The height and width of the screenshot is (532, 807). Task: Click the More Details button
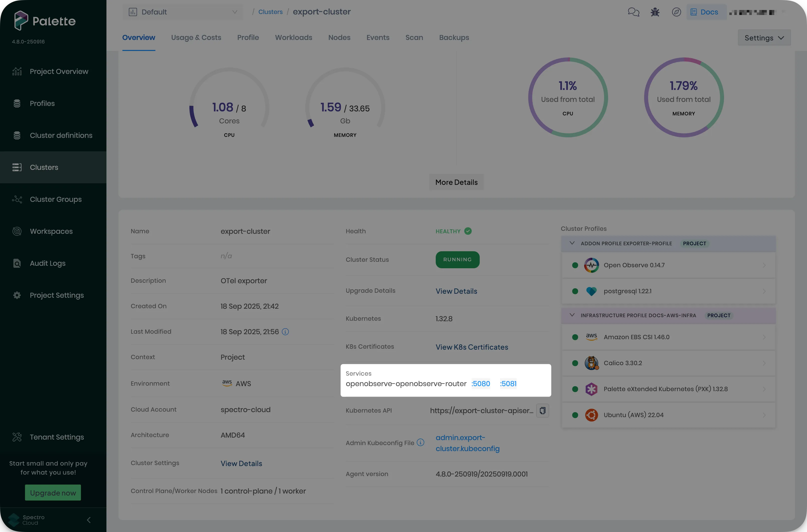(456, 182)
